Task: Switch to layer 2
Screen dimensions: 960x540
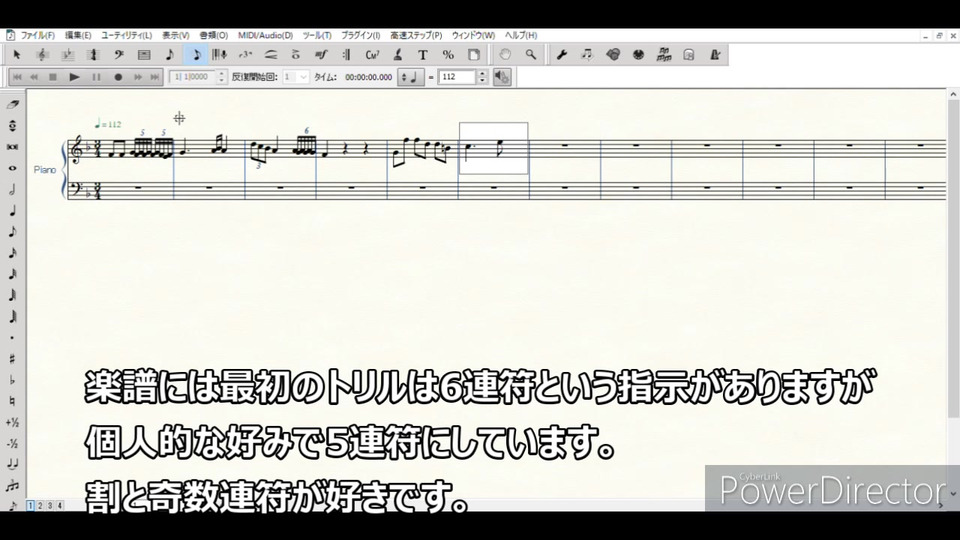Action: click(x=40, y=506)
